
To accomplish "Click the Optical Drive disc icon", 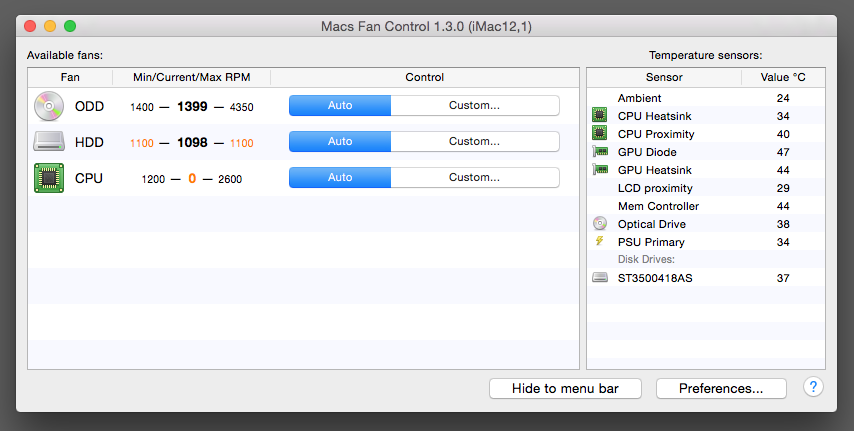I will tap(600, 223).
